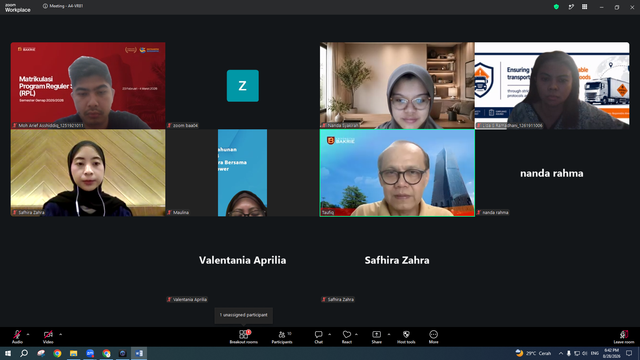Open Google Chrome from the taskbar
The width and height of the screenshot is (640, 360).
(x=57, y=353)
